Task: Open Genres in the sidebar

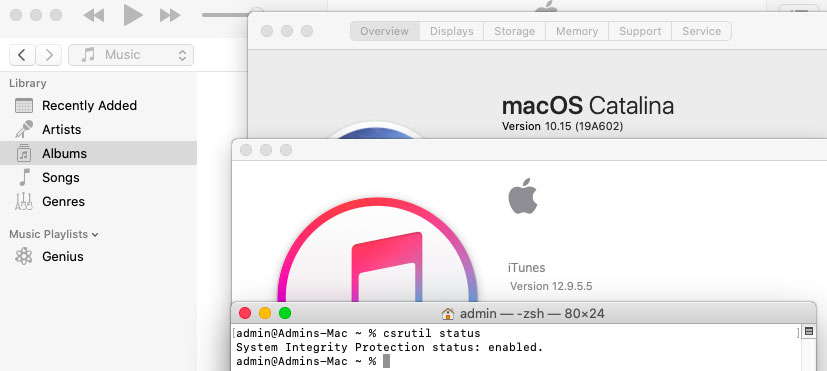Action: pos(98,202)
